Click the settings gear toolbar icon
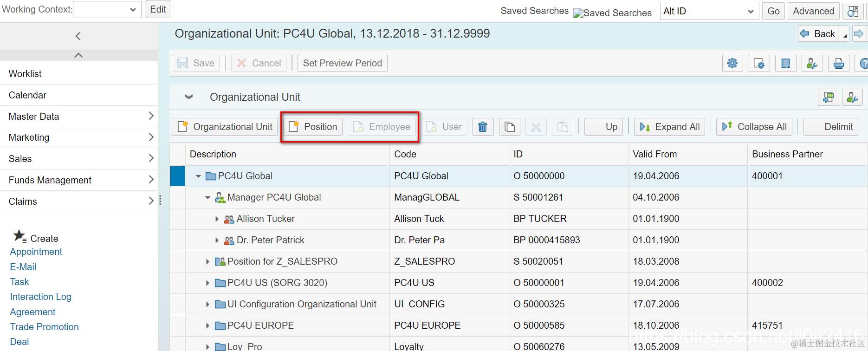 pyautogui.click(x=732, y=63)
